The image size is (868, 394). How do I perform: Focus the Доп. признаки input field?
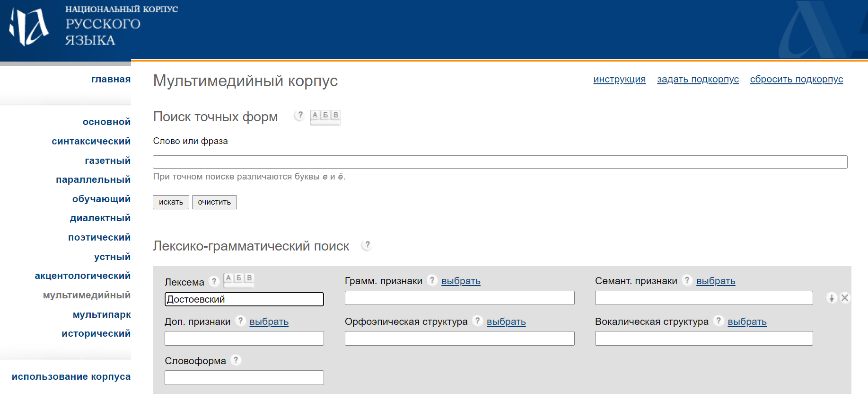[244, 339]
